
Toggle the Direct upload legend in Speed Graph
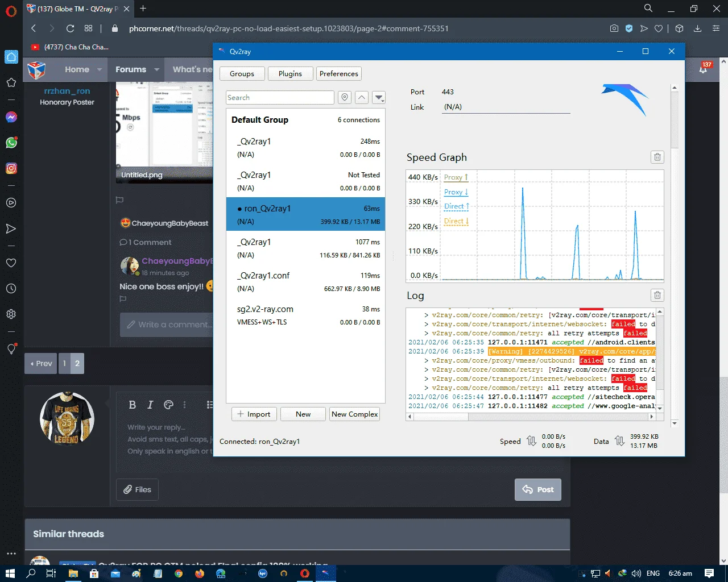point(457,206)
